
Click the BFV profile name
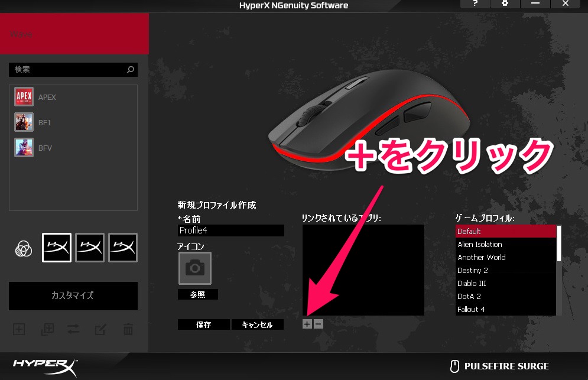tap(45, 148)
